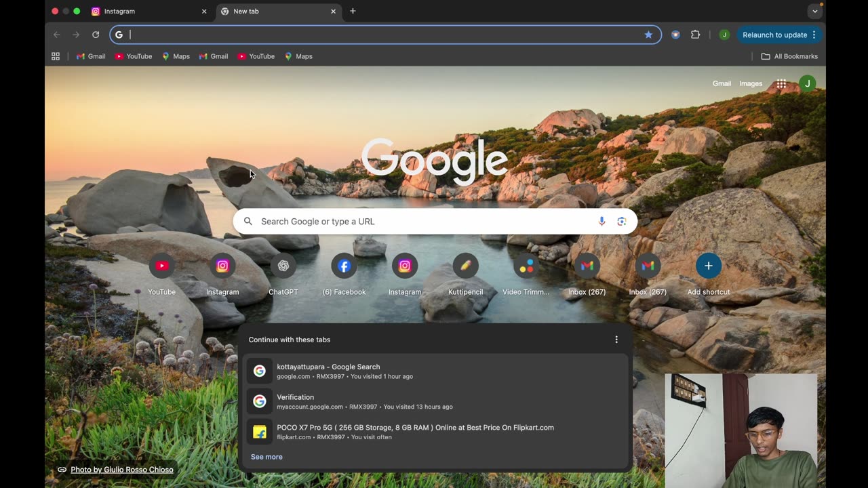Click the Search Google or type a URL box
Screen dimensions: 868x488
point(435,221)
